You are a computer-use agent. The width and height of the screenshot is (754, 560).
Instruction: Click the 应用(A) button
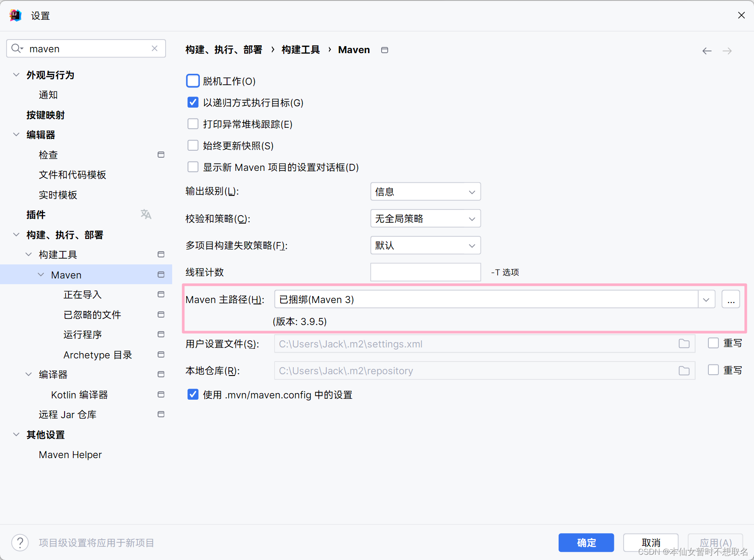pos(715,542)
